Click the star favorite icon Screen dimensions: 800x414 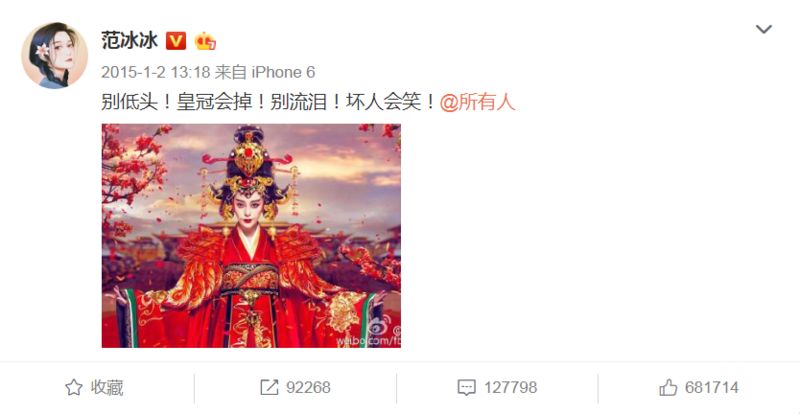pos(73,387)
